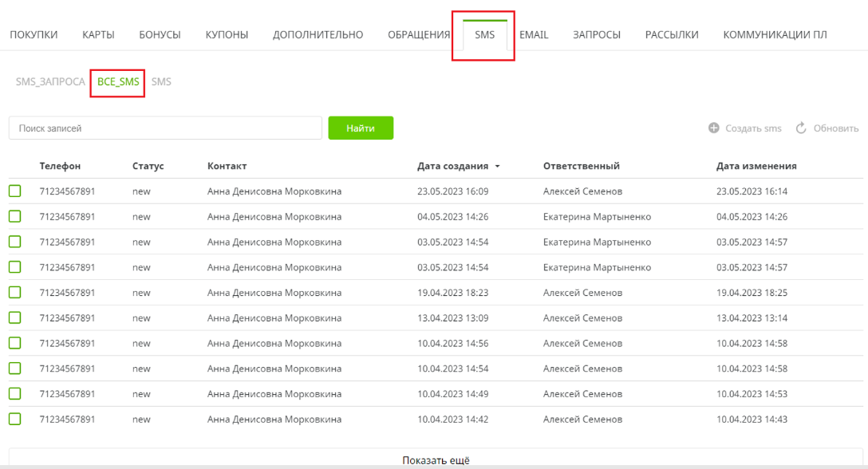This screenshot has height=469, width=868.
Task: Mark checkbox for row created 13.04.2023 13:09
Action: [x=15, y=317]
